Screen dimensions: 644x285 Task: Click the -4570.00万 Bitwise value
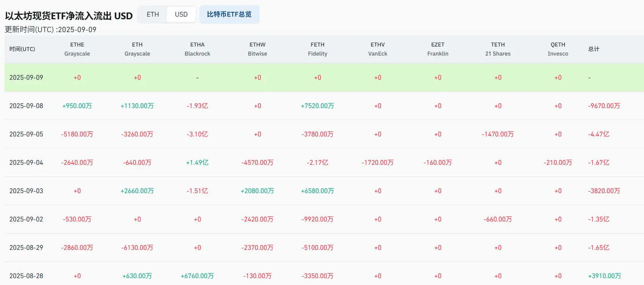pos(257,163)
